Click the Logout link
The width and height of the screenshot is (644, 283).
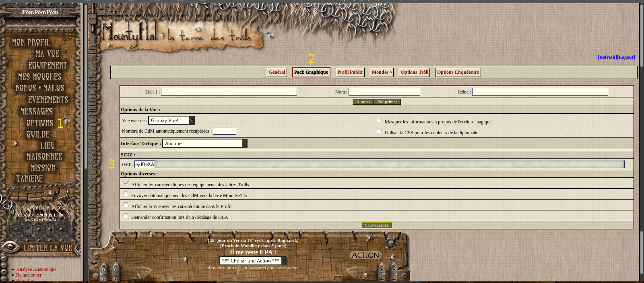coord(626,57)
